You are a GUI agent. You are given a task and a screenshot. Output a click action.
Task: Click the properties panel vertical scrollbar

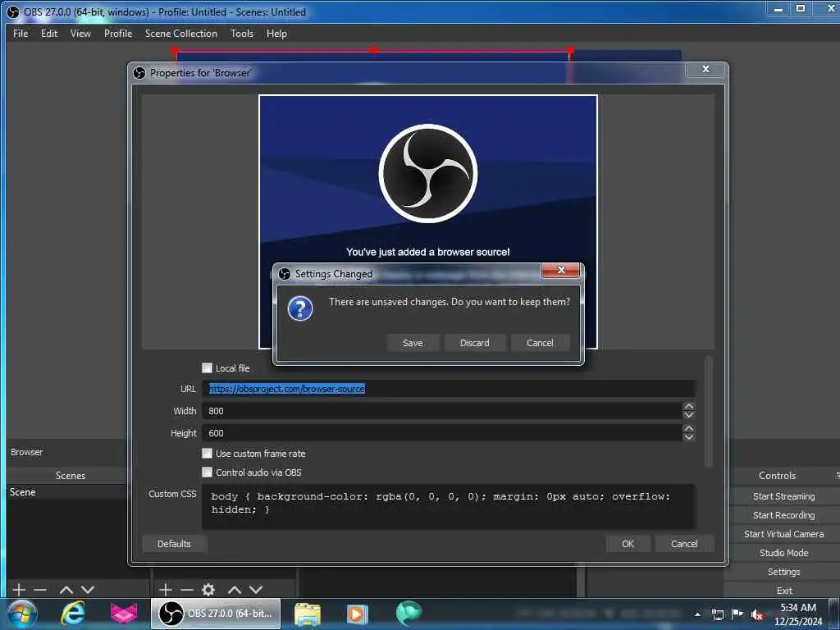[x=709, y=411]
